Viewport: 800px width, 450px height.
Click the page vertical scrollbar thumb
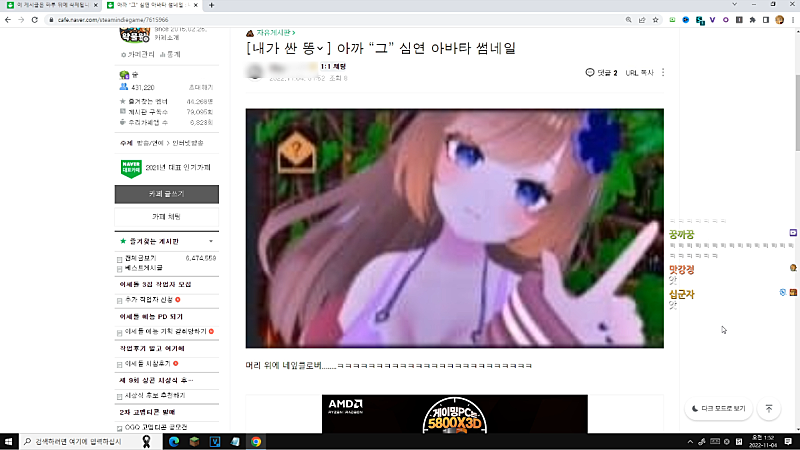tap(797, 112)
